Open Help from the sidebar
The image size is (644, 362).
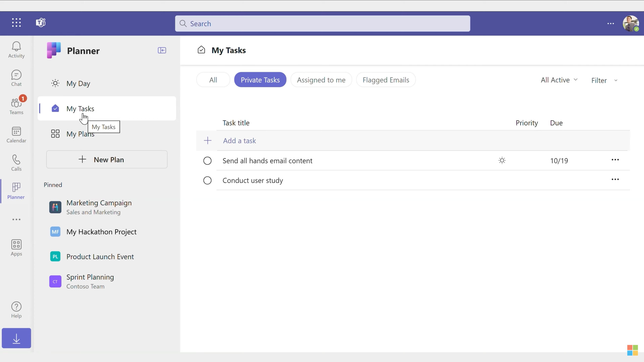16,310
